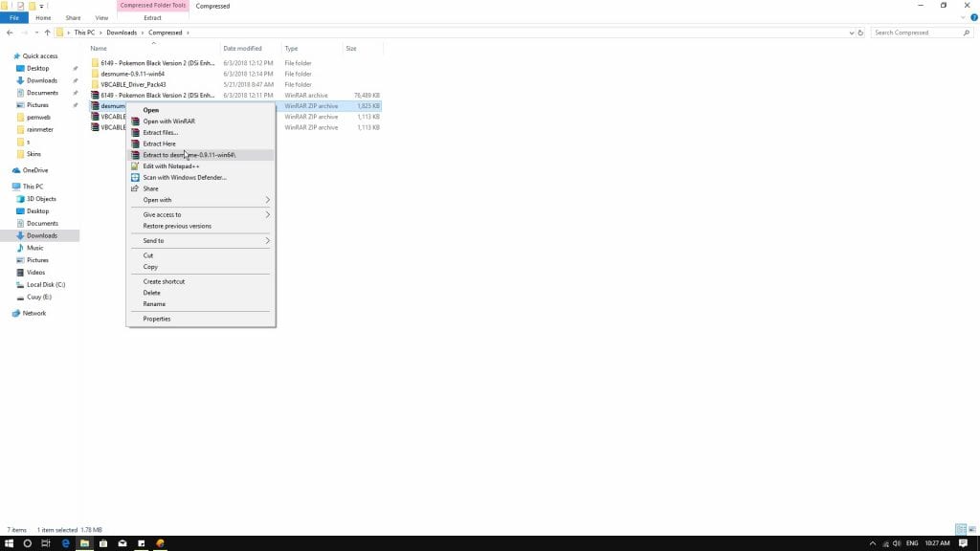Open the recent locations dropdown arrow
This screenshot has width=980, height=551.
click(x=36, y=33)
